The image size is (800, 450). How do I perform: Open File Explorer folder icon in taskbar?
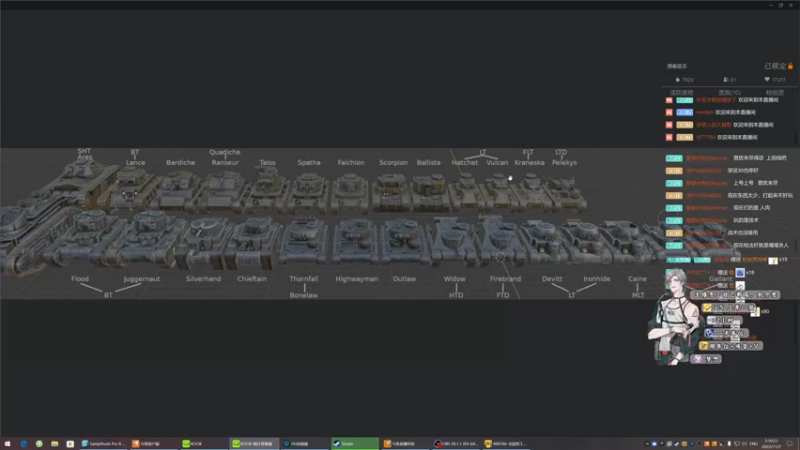coord(55,444)
